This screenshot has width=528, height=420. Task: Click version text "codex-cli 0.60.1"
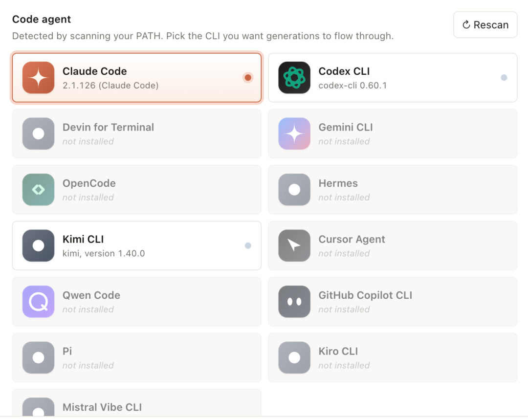(352, 85)
